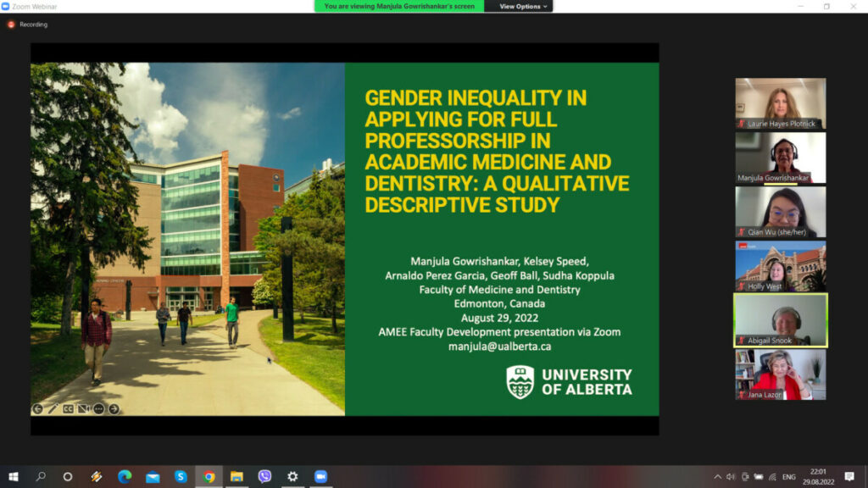Open Skype from the taskbar
The width and height of the screenshot is (868, 488).
[181, 476]
